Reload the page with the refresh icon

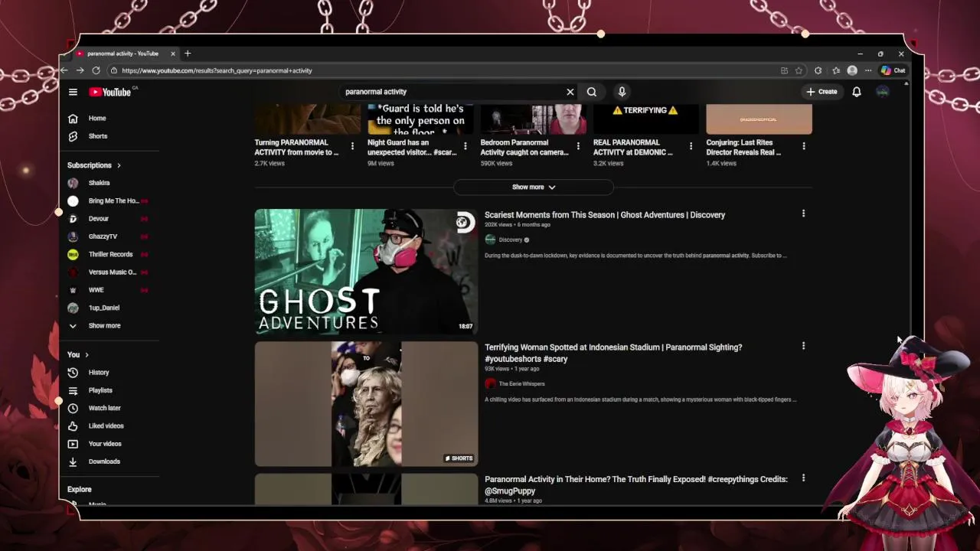click(96, 70)
